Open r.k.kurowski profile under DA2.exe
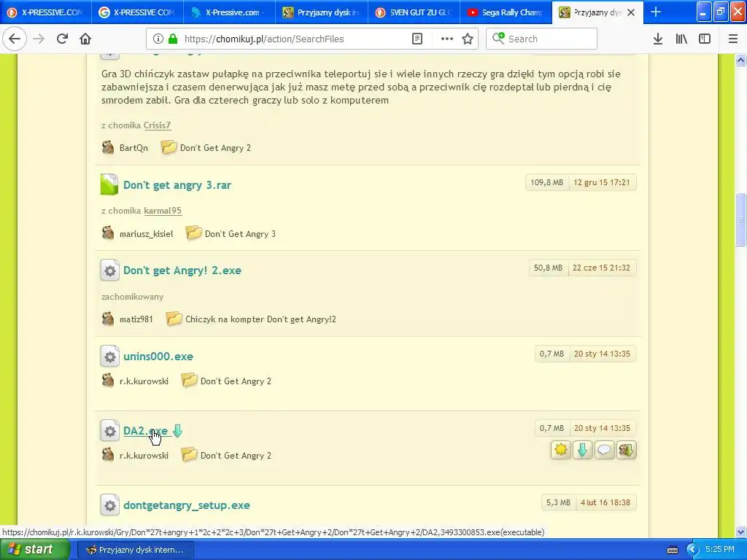Screen dimensions: 747x560 point(144,455)
